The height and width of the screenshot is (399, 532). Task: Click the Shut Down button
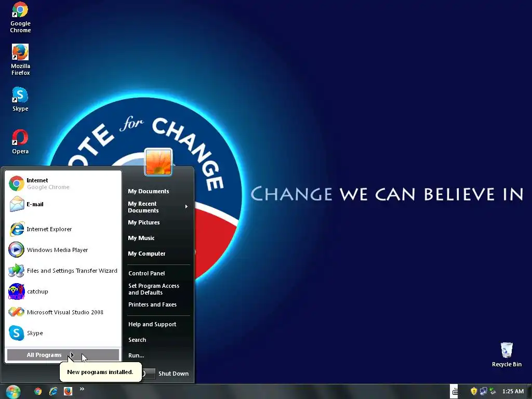(174, 374)
